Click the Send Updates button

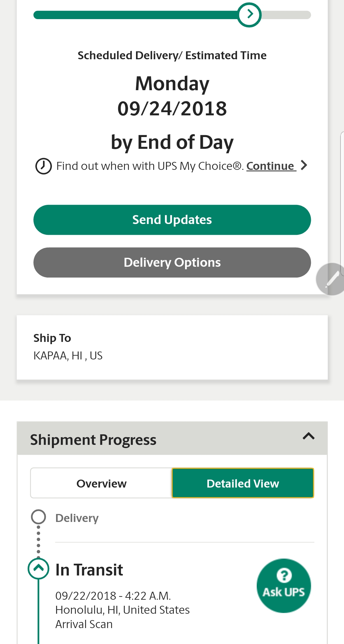[172, 220]
